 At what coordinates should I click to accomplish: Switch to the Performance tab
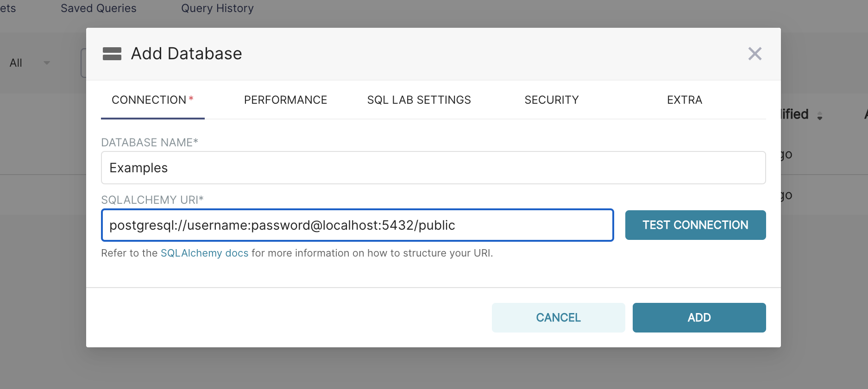pyautogui.click(x=285, y=100)
